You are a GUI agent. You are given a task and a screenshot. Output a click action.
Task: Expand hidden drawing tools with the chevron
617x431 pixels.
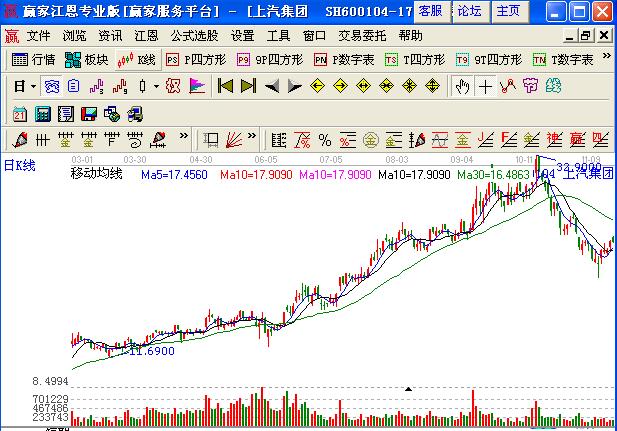point(183,138)
